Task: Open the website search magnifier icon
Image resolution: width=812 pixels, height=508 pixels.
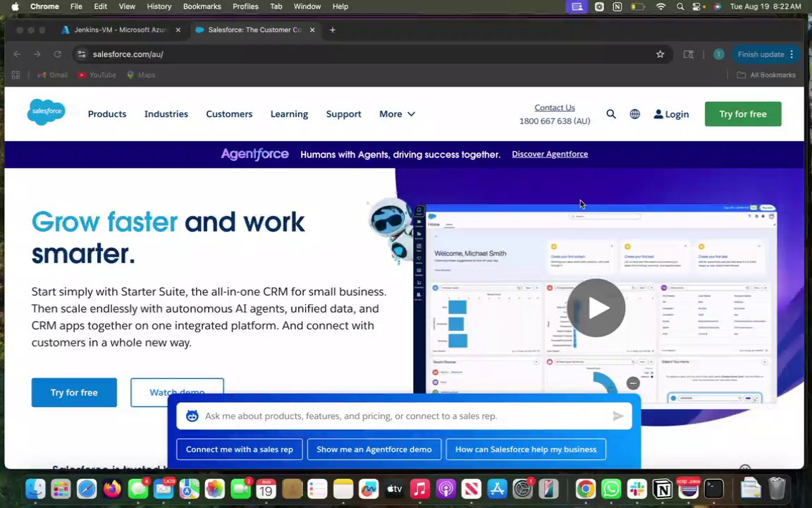Action: [x=611, y=114]
